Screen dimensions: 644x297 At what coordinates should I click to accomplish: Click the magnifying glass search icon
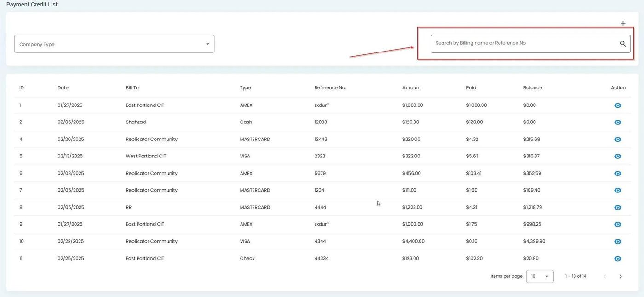(622, 44)
